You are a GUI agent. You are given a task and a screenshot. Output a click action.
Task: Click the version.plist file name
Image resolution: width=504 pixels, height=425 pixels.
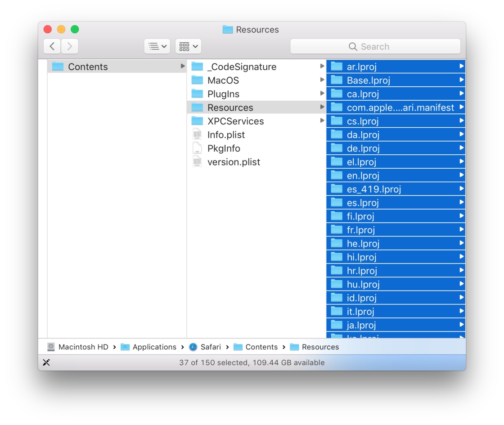[234, 162]
